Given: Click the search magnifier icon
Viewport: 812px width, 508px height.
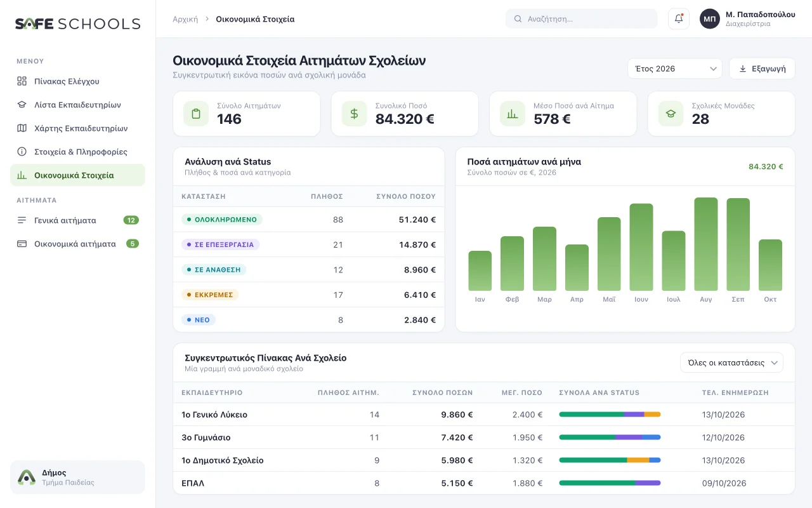Looking at the screenshot, I should click(x=518, y=19).
